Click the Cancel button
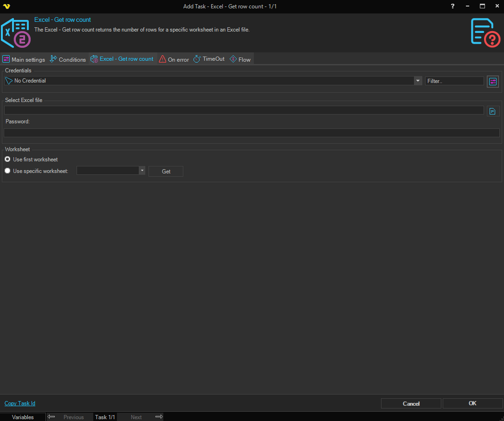The width and height of the screenshot is (504, 421). (411, 403)
